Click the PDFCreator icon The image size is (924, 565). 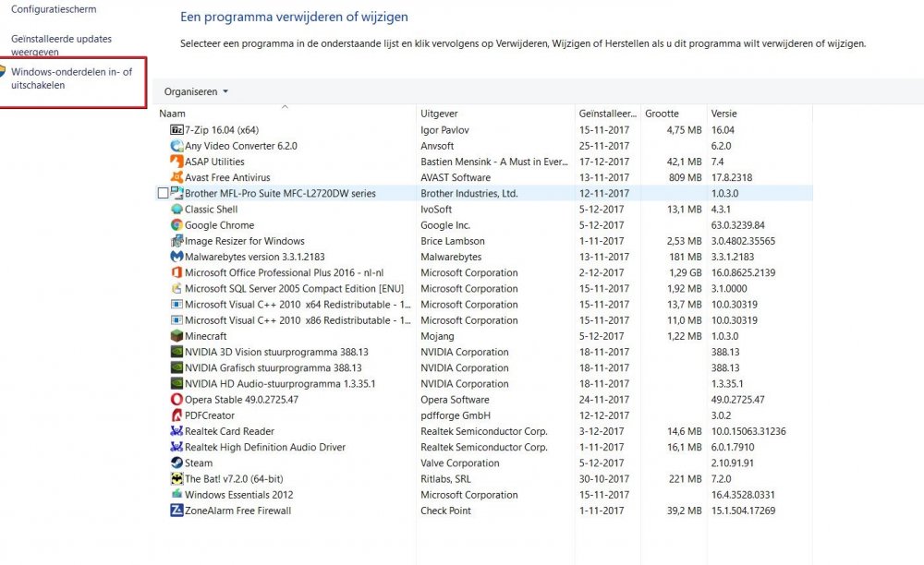[x=176, y=415]
